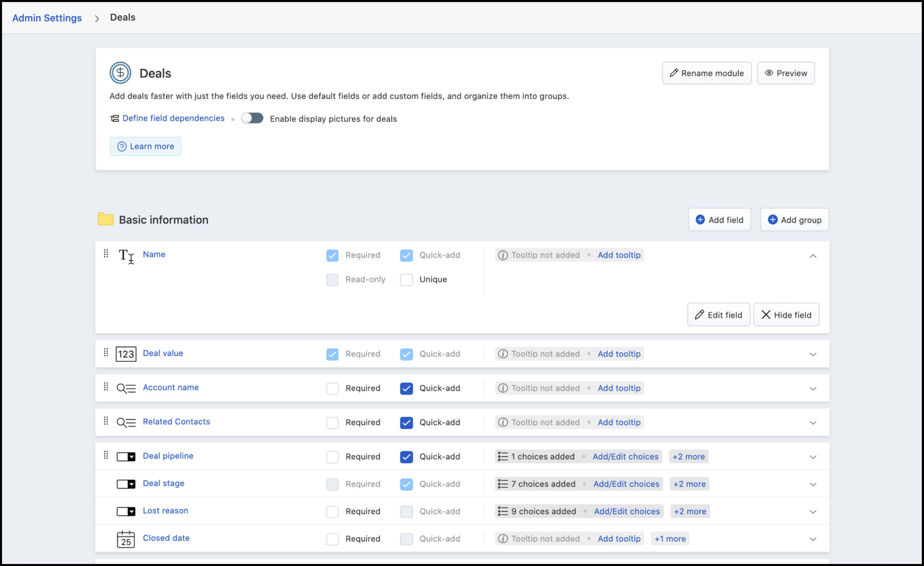Click the drag handle for Related Contacts
Image resolution: width=924 pixels, height=566 pixels.
(106, 421)
